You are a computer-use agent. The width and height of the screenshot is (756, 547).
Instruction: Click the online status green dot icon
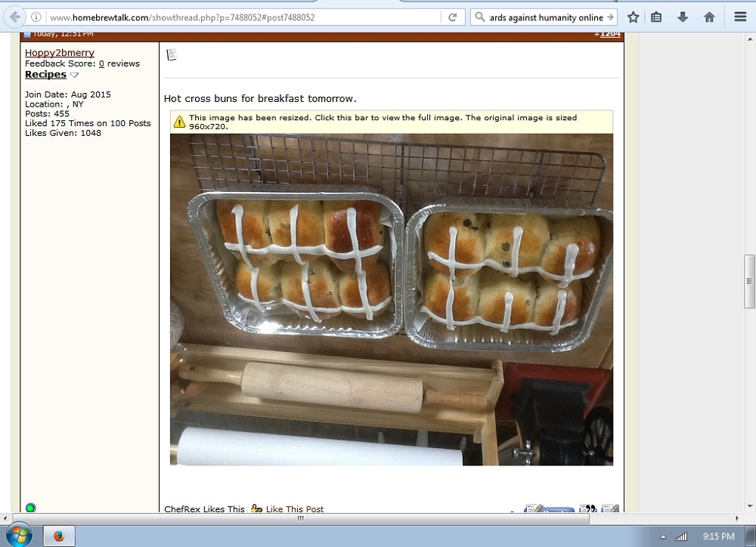tap(30, 508)
